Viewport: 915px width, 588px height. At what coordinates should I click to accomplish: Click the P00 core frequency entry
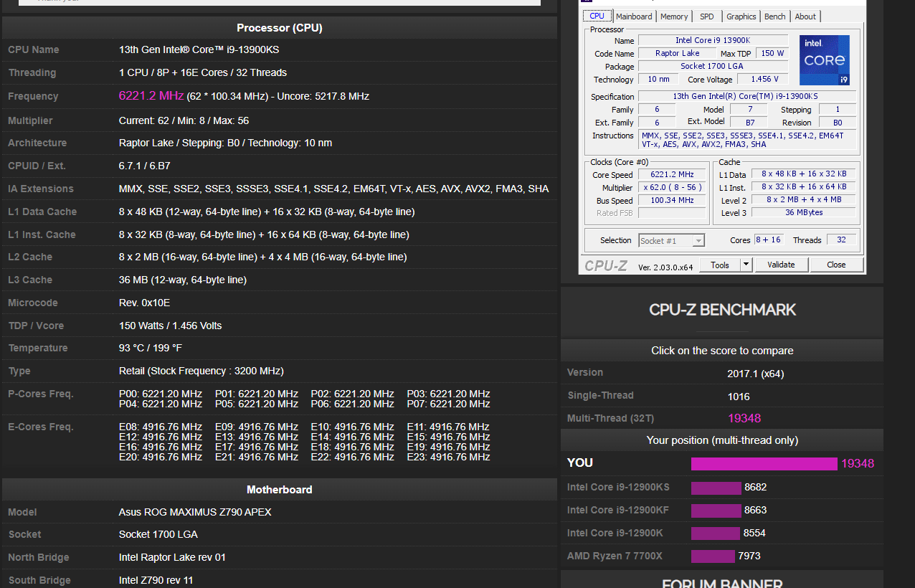pos(161,394)
